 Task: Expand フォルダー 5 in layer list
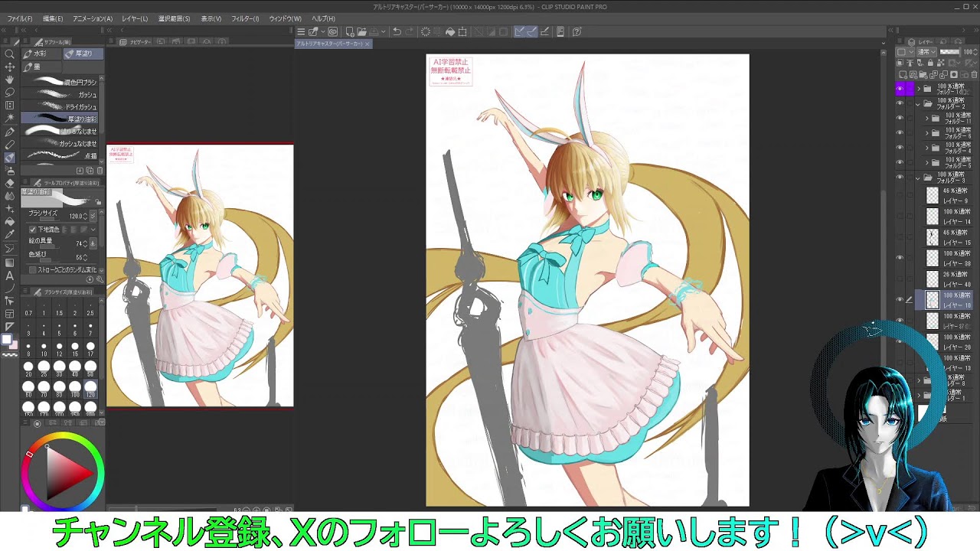click(x=926, y=162)
